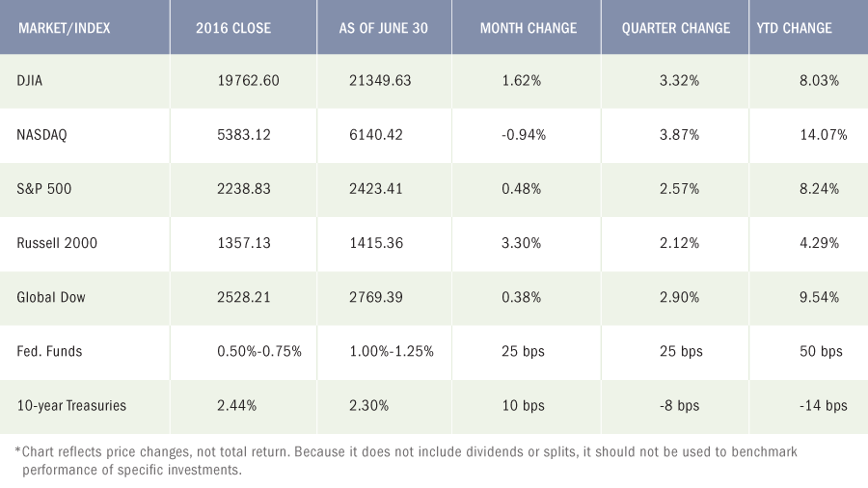Click the S&P 500 row label
This screenshot has width=868, height=488.
tap(43, 189)
